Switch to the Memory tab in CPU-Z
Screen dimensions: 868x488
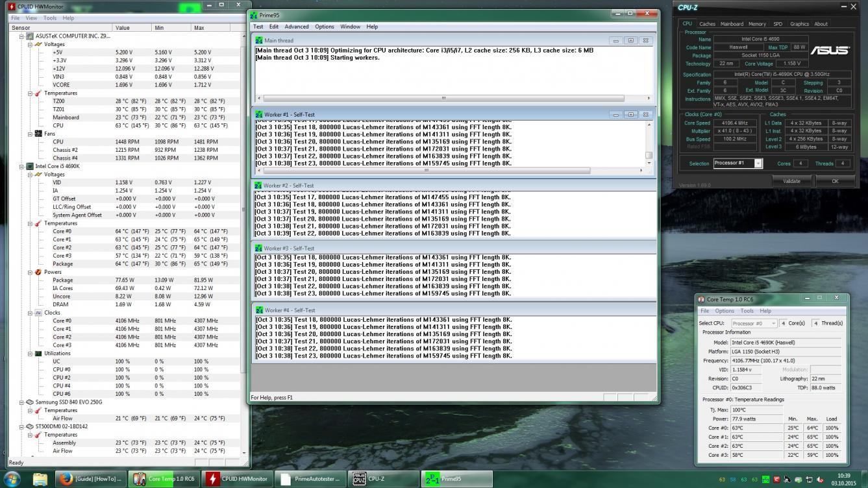point(757,24)
